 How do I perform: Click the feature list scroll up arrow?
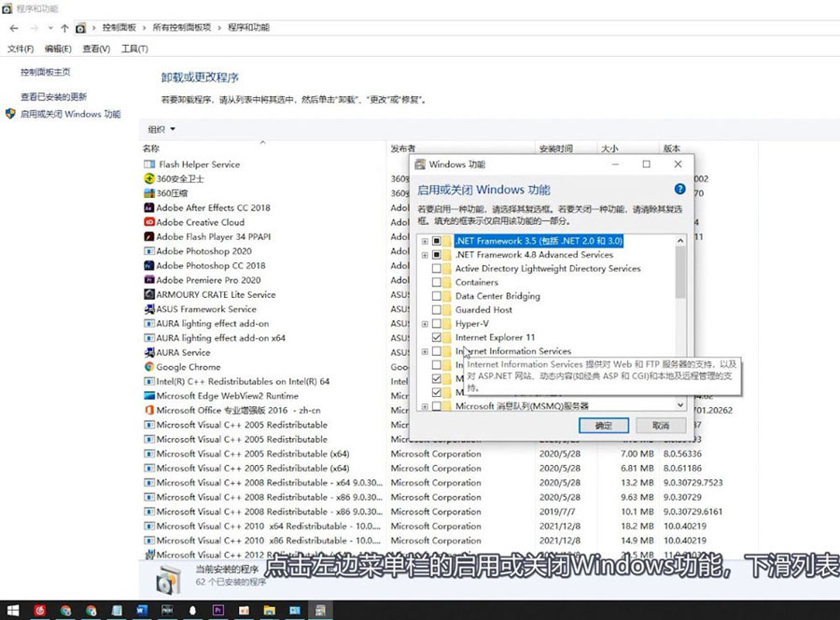[680, 241]
